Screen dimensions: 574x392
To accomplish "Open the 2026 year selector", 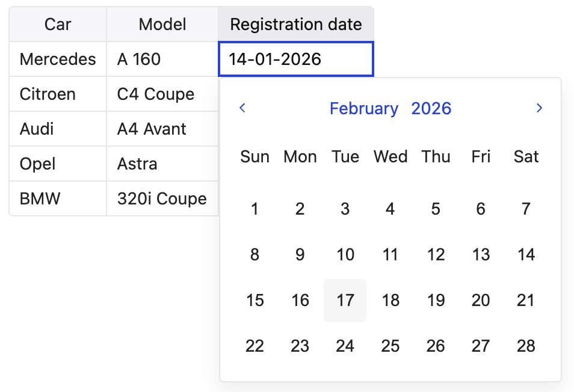I will (x=431, y=109).
